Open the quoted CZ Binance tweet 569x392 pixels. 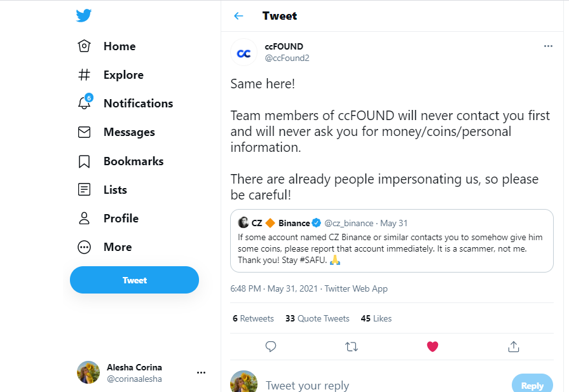tap(392, 241)
